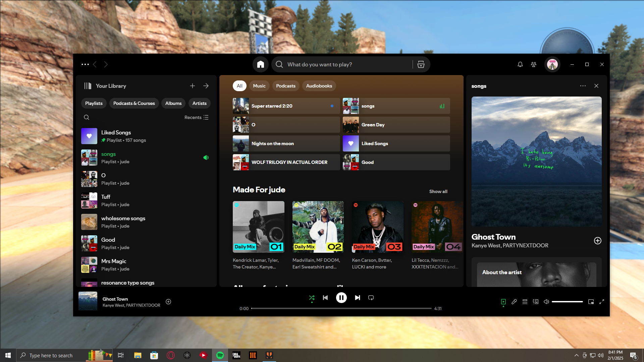Open the Queue icon
This screenshot has height=362, width=644.
[525, 302]
